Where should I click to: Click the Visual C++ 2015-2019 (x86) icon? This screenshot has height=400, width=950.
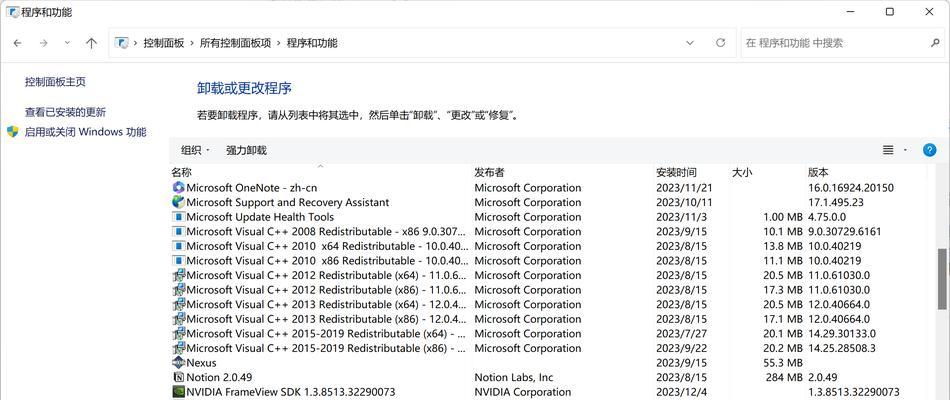[x=178, y=348]
